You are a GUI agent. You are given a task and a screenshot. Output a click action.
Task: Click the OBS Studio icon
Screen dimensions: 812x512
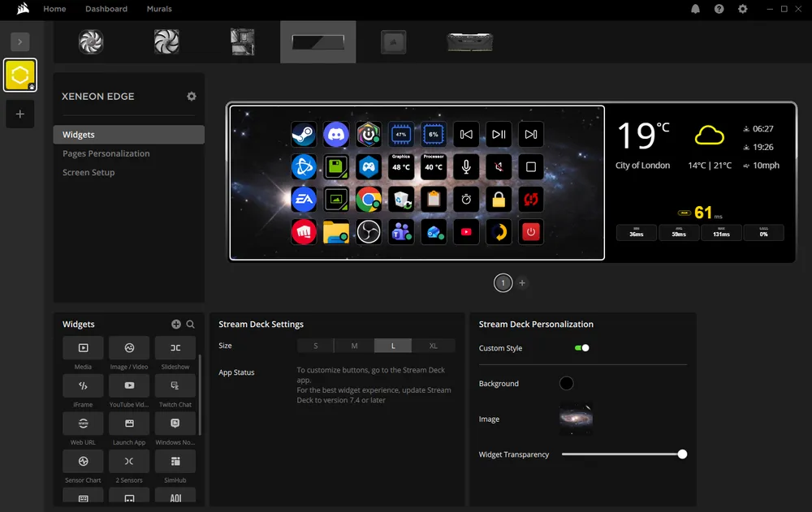[369, 232]
